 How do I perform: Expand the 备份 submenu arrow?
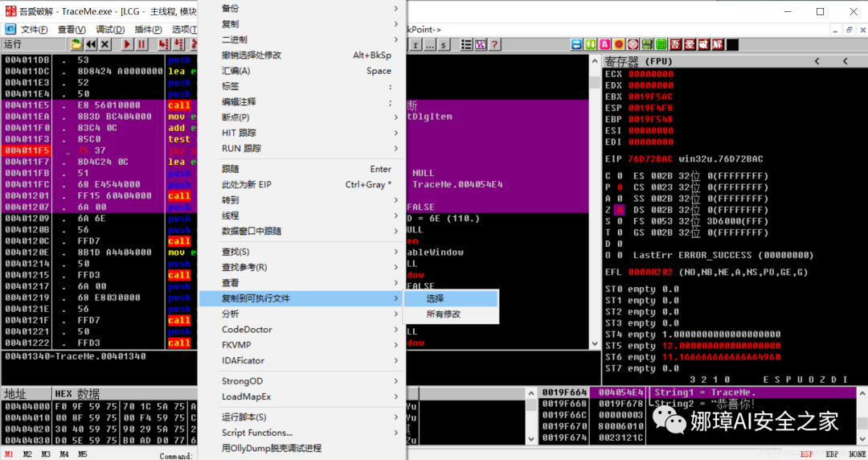(x=395, y=8)
